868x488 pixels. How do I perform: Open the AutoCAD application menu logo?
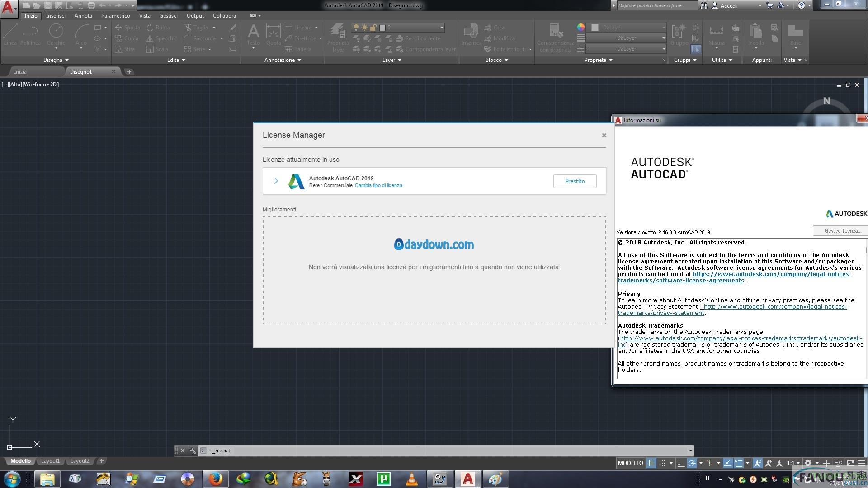pyautogui.click(x=9, y=8)
